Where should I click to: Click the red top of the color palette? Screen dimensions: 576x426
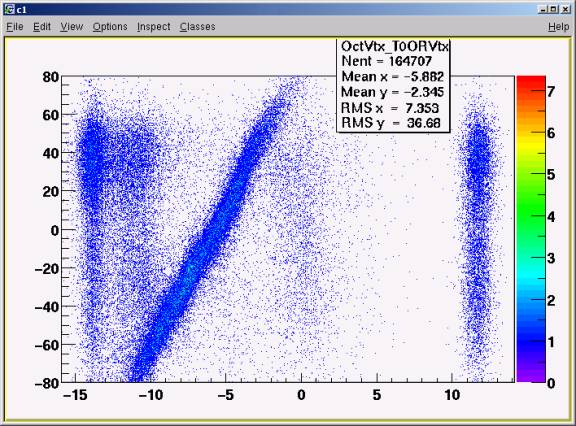[531, 83]
